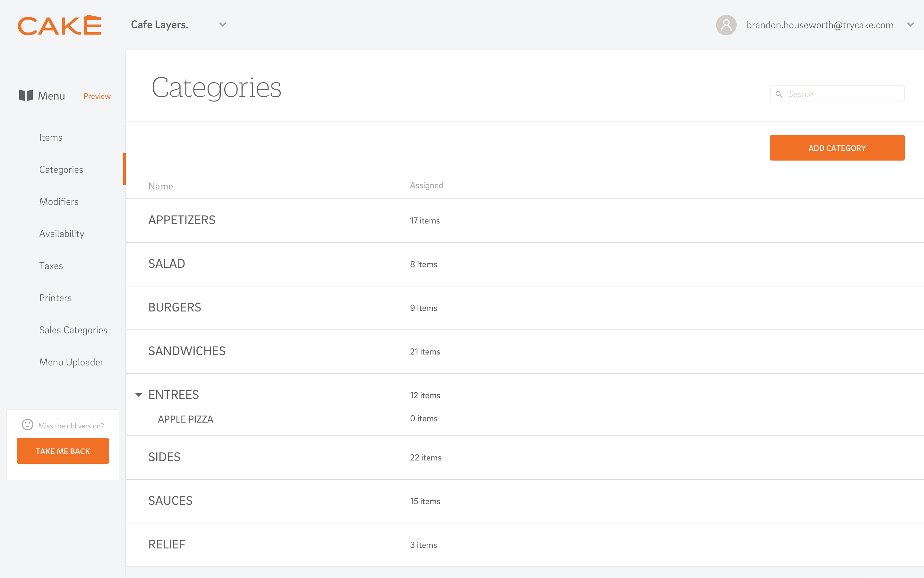This screenshot has width=924, height=578.
Task: Open the SALAD category
Action: pyautogui.click(x=167, y=264)
